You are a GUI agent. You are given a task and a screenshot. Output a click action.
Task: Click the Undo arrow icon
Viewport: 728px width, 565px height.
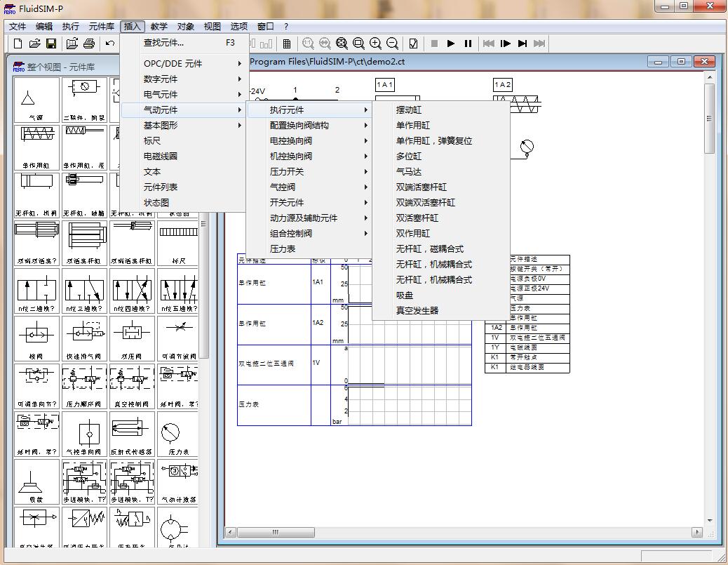[110, 44]
